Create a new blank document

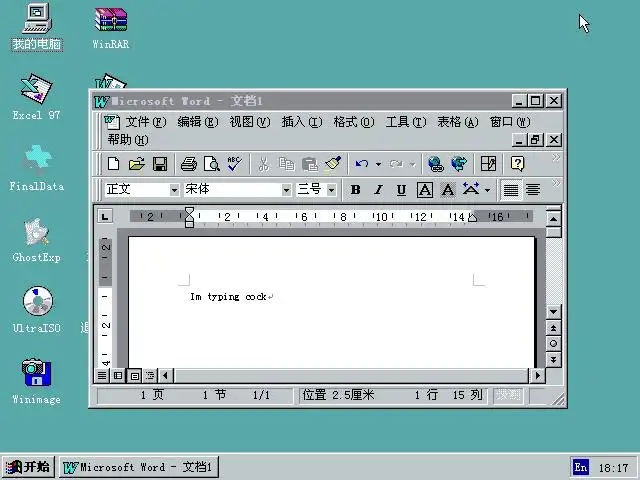pos(113,164)
